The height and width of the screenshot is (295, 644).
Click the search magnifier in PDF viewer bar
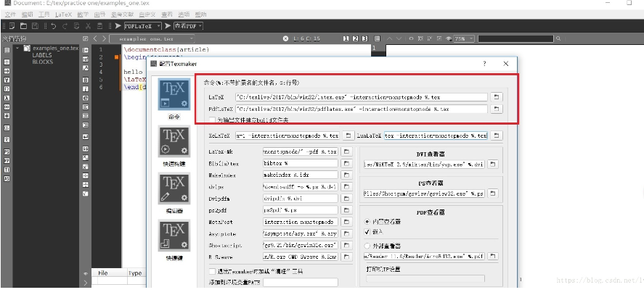pyautogui.click(x=558, y=38)
